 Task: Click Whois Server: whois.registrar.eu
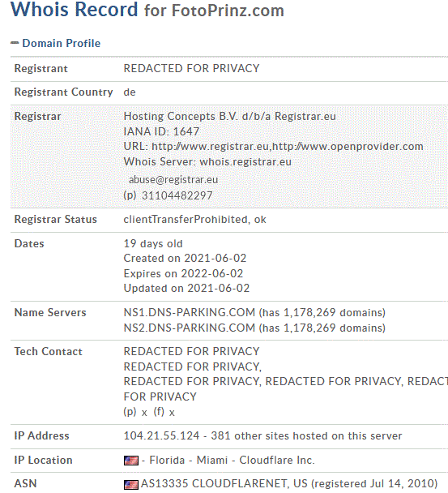pyautogui.click(x=207, y=161)
